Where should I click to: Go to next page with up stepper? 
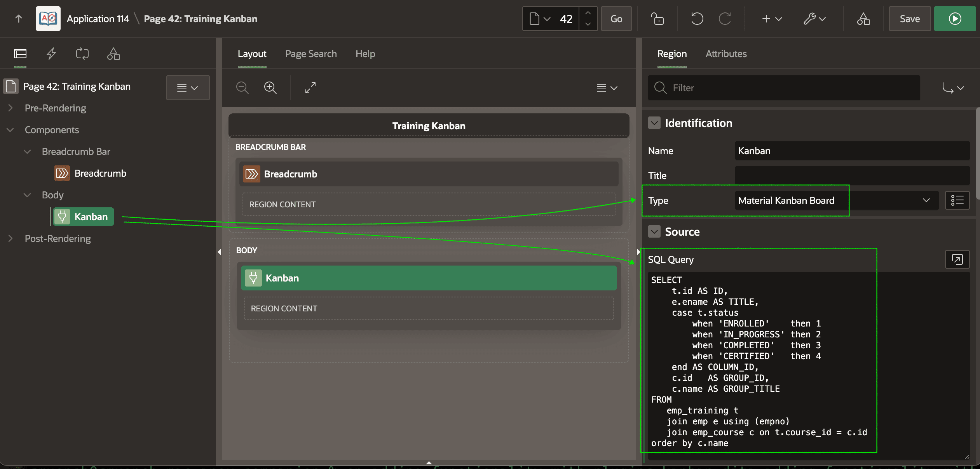click(588, 13)
